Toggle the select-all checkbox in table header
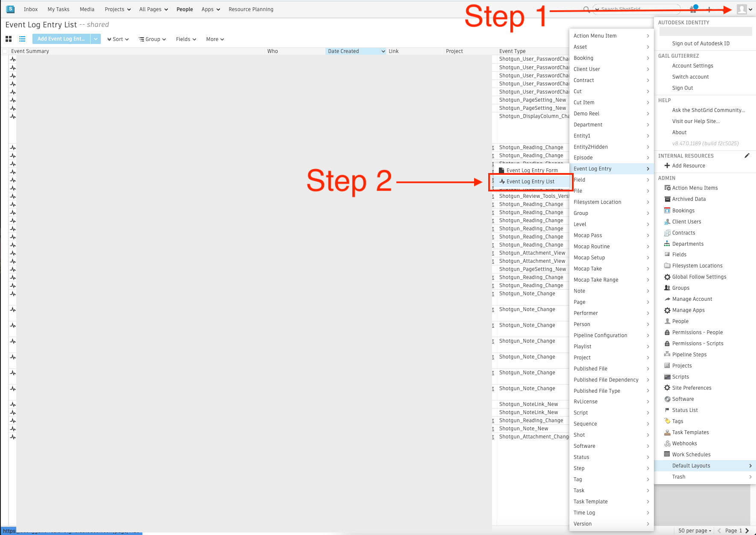This screenshot has width=756, height=535. coord(5,51)
